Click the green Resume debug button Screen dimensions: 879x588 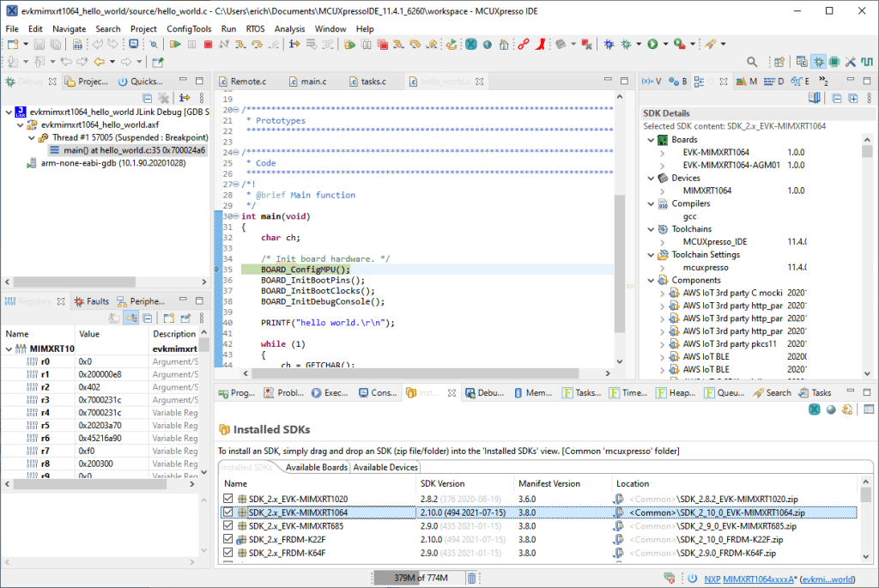pyautogui.click(x=176, y=44)
